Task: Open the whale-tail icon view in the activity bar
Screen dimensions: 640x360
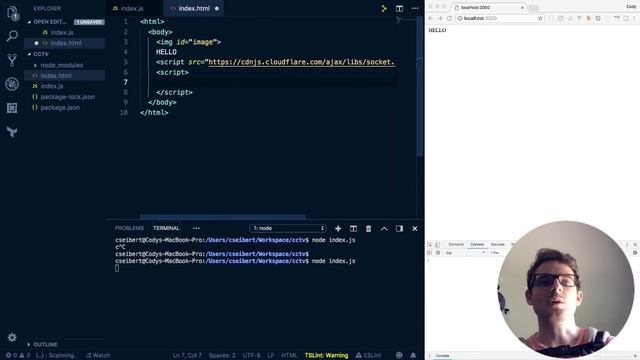Action: tap(12, 131)
